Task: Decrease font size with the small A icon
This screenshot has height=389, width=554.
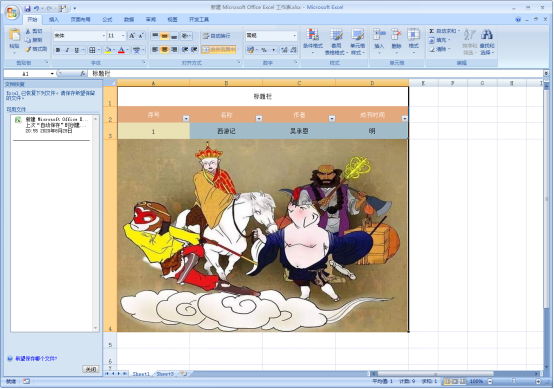Action: tap(141, 36)
